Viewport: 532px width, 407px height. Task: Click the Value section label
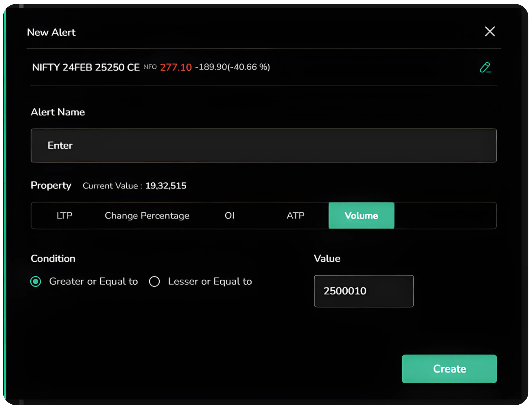click(x=327, y=258)
